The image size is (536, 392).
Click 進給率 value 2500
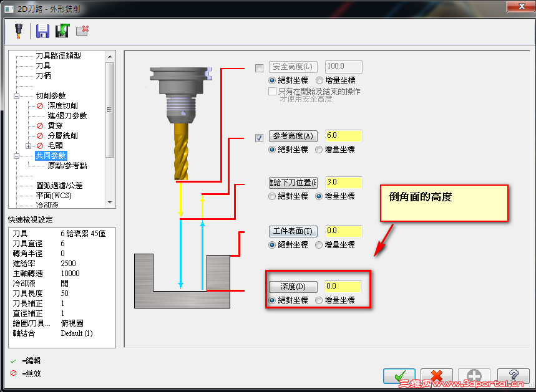click(68, 264)
